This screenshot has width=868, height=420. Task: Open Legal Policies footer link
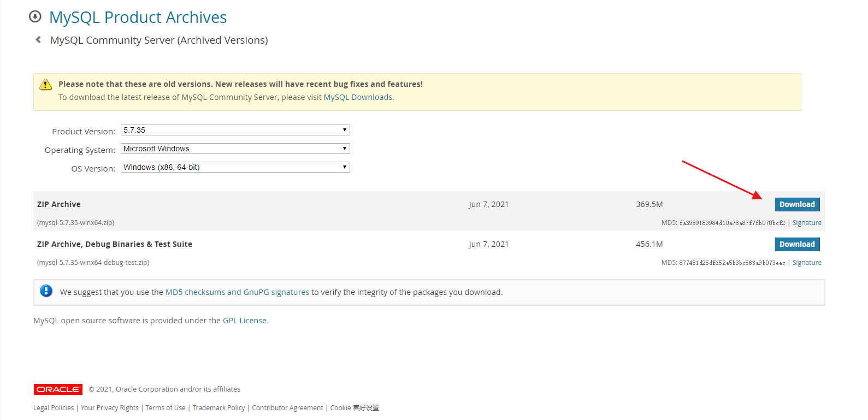[54, 408]
